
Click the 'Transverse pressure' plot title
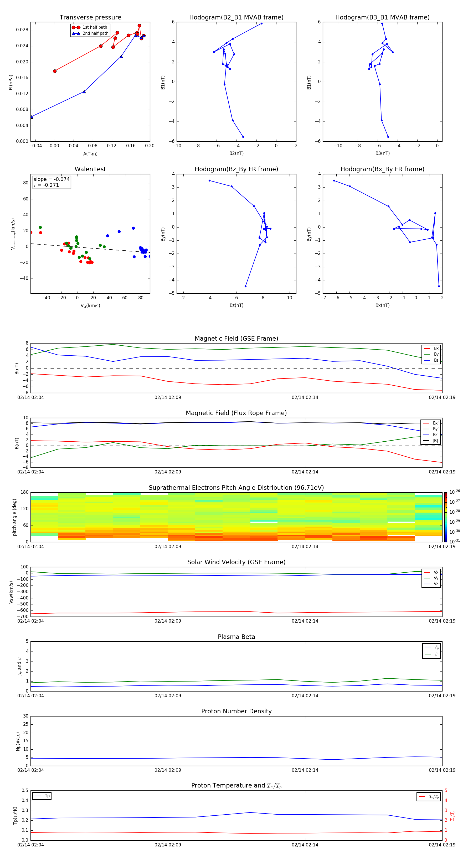(90, 17)
